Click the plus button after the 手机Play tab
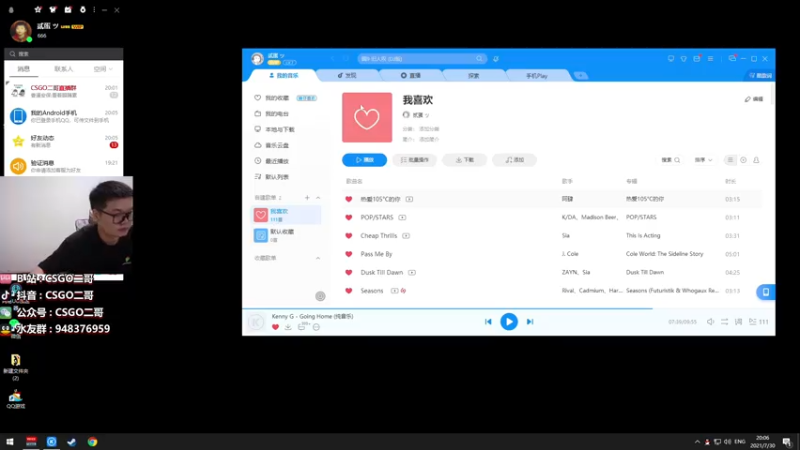The width and height of the screenshot is (800, 450). tap(580, 76)
